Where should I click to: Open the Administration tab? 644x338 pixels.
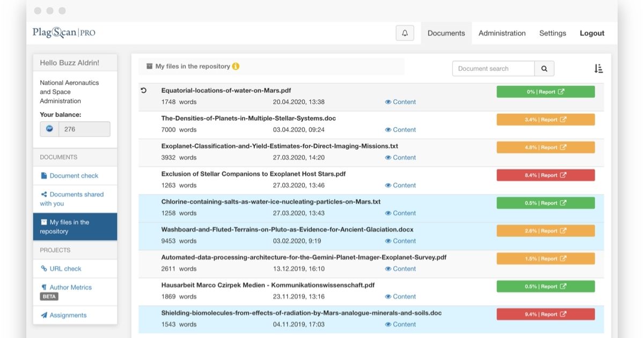[x=502, y=33]
